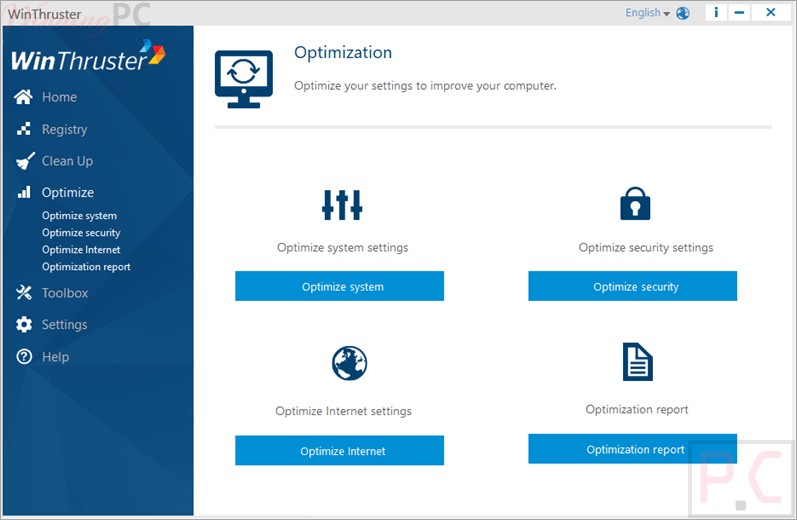Minimize the WinThruster window
The height and width of the screenshot is (520, 797).
point(739,12)
